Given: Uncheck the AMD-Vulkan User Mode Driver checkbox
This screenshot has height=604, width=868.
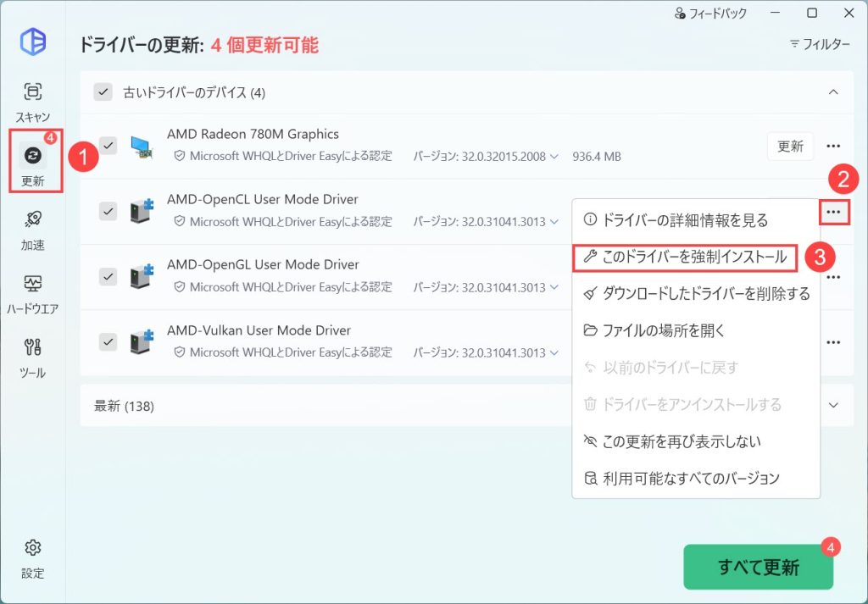Looking at the screenshot, I should [108, 341].
